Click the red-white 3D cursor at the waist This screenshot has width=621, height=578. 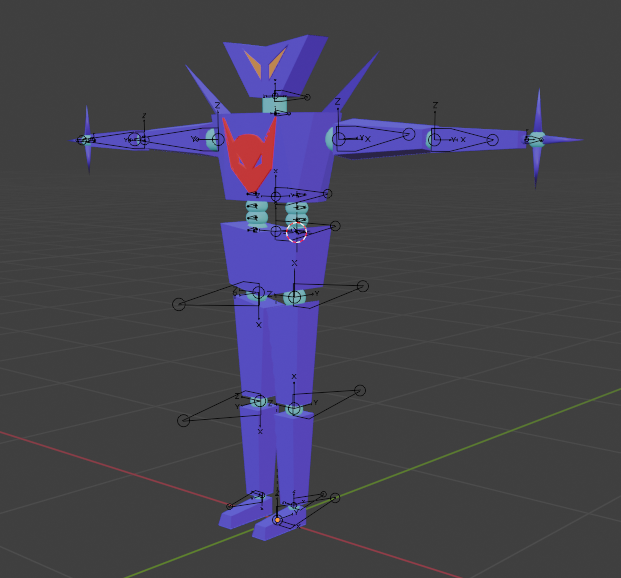coord(297,232)
